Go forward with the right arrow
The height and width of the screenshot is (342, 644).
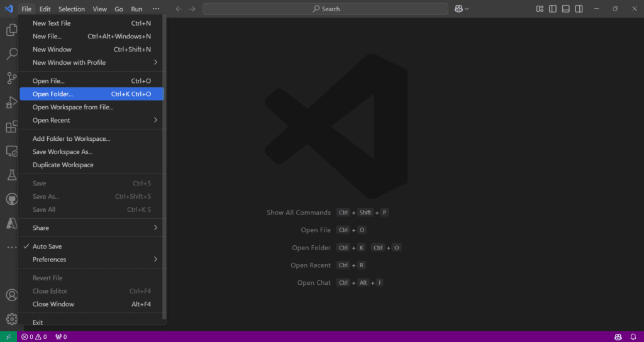pos(192,9)
